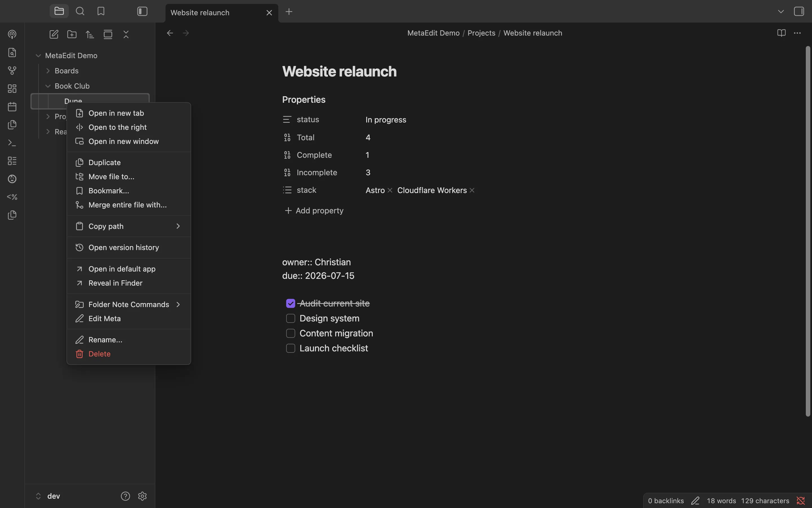The width and height of the screenshot is (812, 508).
Task: Open the search pane icon
Action: click(80, 11)
